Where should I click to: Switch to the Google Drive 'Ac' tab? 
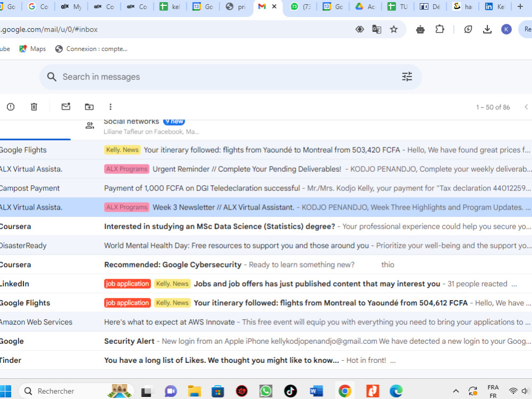coord(365,6)
